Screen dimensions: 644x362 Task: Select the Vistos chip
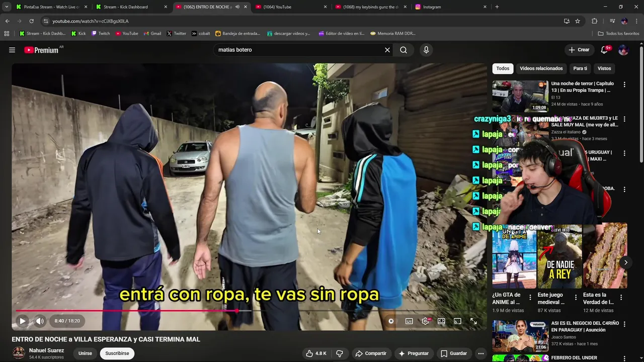click(604, 68)
